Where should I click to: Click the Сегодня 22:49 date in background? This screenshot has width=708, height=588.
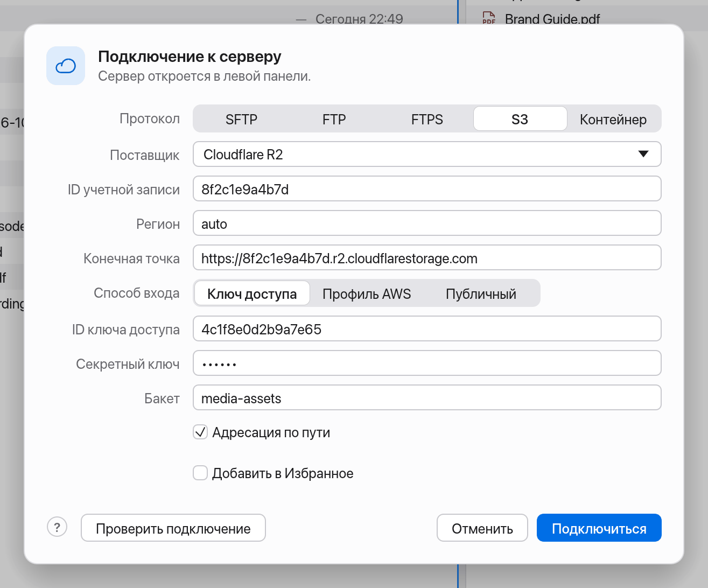click(359, 19)
